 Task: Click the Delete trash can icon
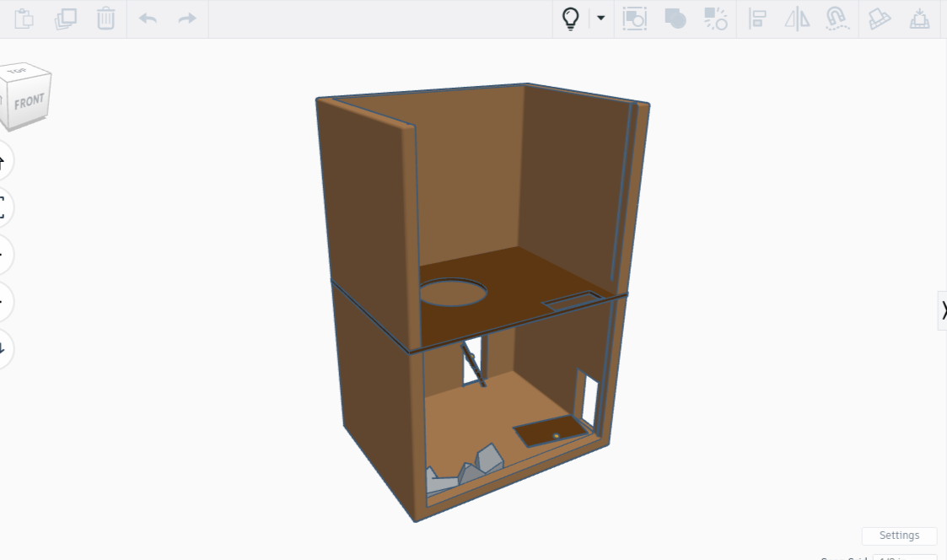105,19
